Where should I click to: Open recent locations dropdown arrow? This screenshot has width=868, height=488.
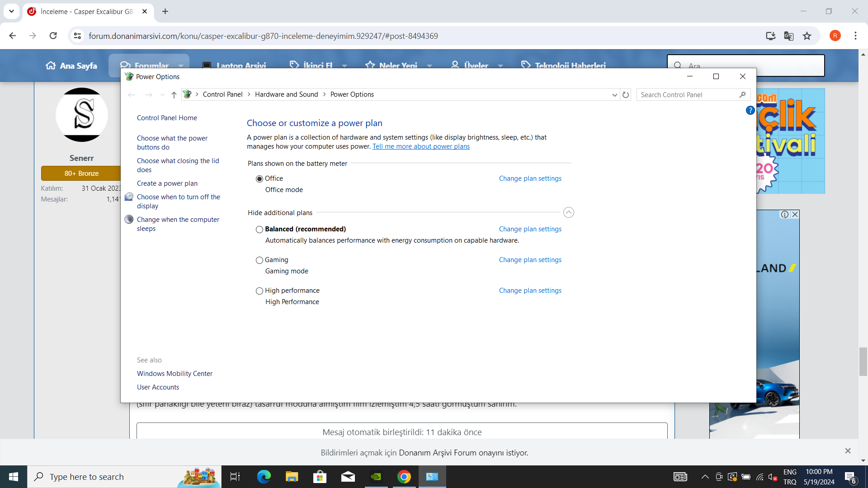point(162,95)
